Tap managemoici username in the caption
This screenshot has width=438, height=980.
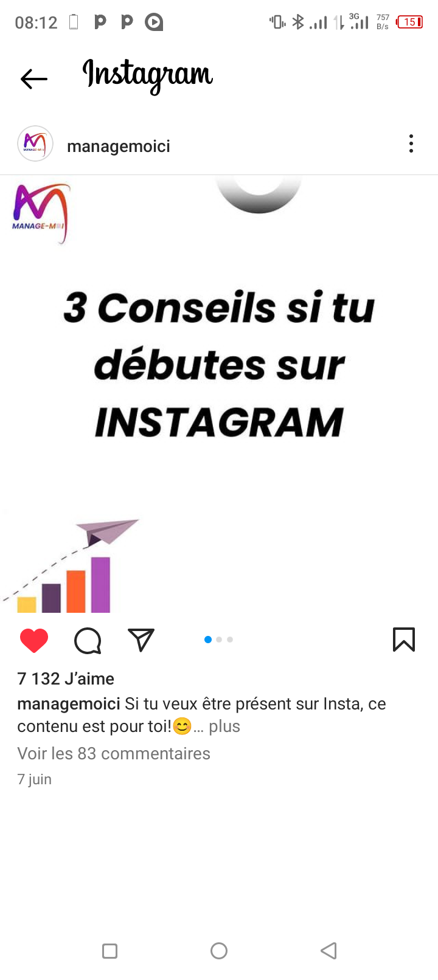pos(69,704)
